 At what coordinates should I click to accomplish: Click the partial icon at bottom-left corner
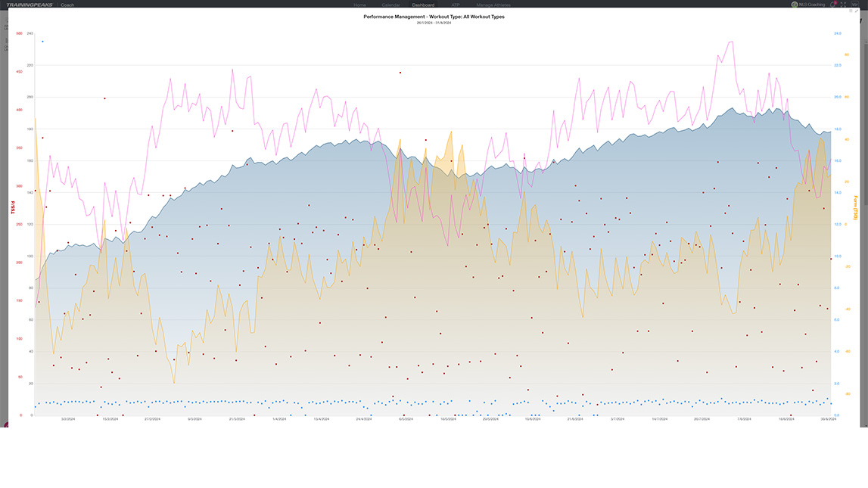point(6,426)
